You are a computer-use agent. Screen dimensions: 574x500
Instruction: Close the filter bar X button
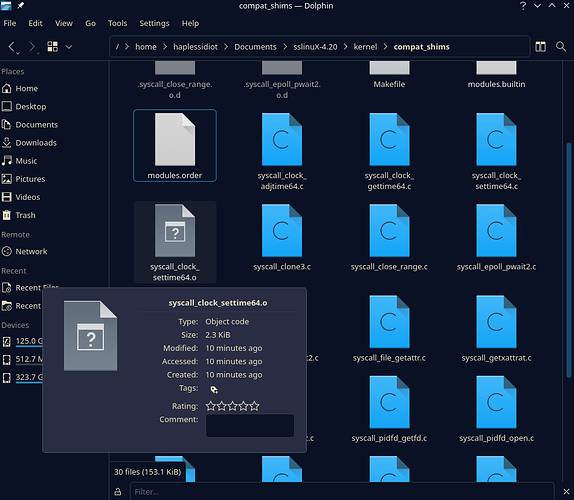click(x=566, y=491)
